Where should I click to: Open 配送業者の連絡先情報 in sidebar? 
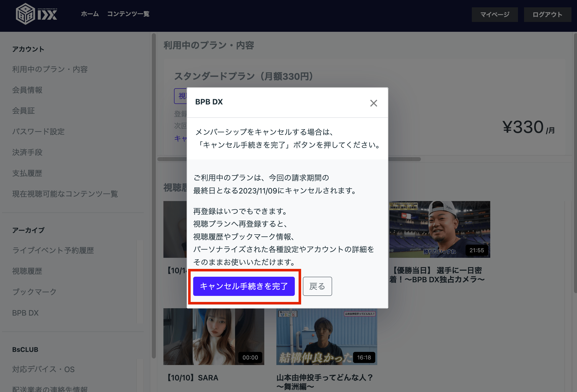click(x=50, y=389)
